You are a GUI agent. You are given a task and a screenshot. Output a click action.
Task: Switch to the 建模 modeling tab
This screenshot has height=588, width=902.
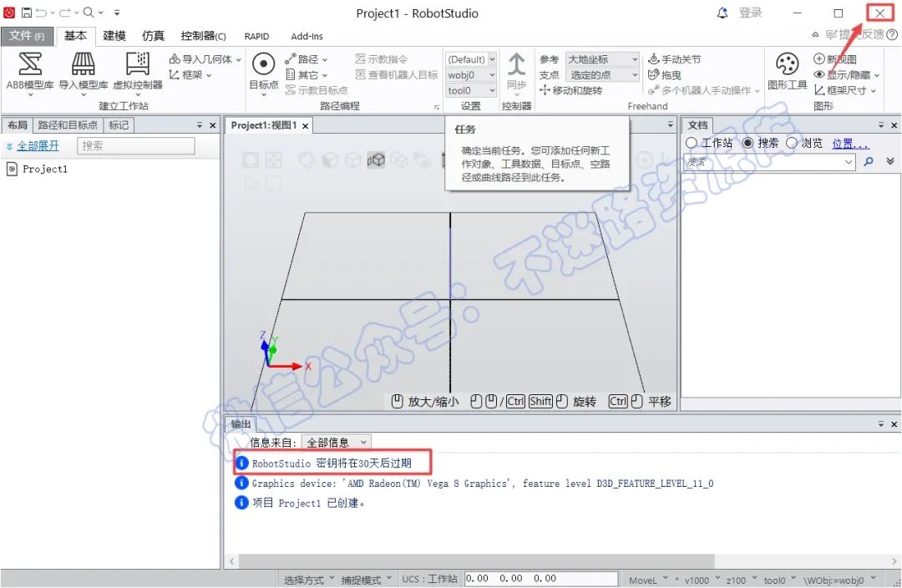coord(114,36)
